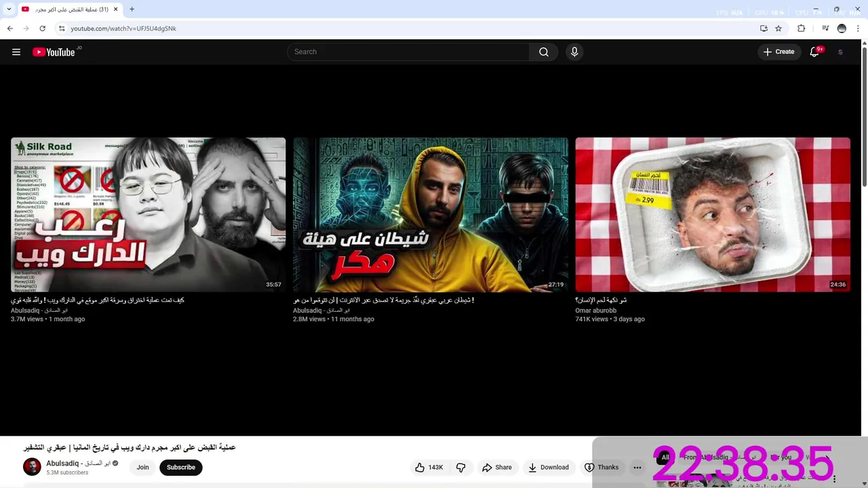The image size is (868, 488).
Task: Open the yellow-hoodie hacker video thumbnail
Action: [x=431, y=215]
